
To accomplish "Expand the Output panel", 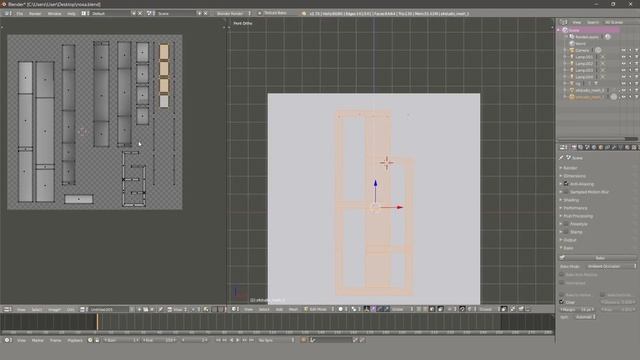I will pyautogui.click(x=570, y=240).
